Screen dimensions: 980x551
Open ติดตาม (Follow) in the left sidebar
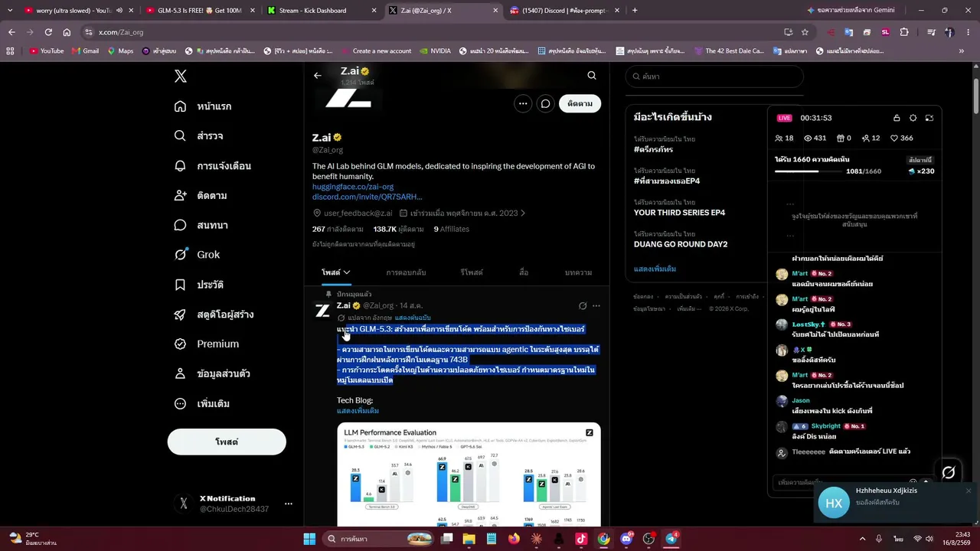pos(201,196)
